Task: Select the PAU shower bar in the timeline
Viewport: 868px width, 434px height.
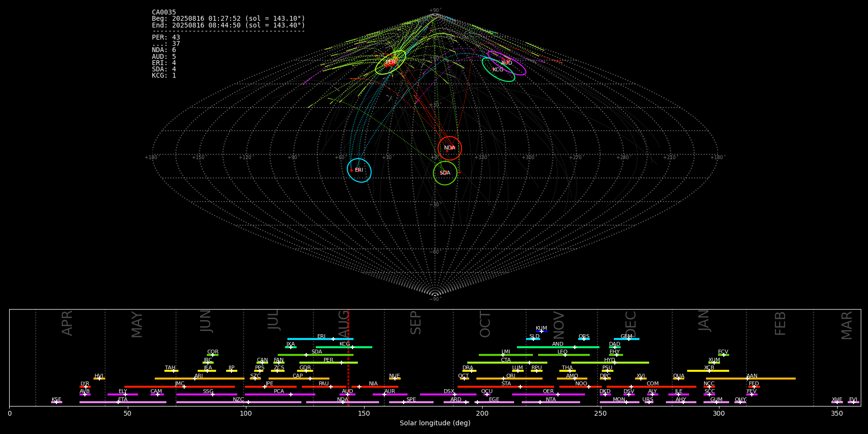Action: tap(324, 387)
